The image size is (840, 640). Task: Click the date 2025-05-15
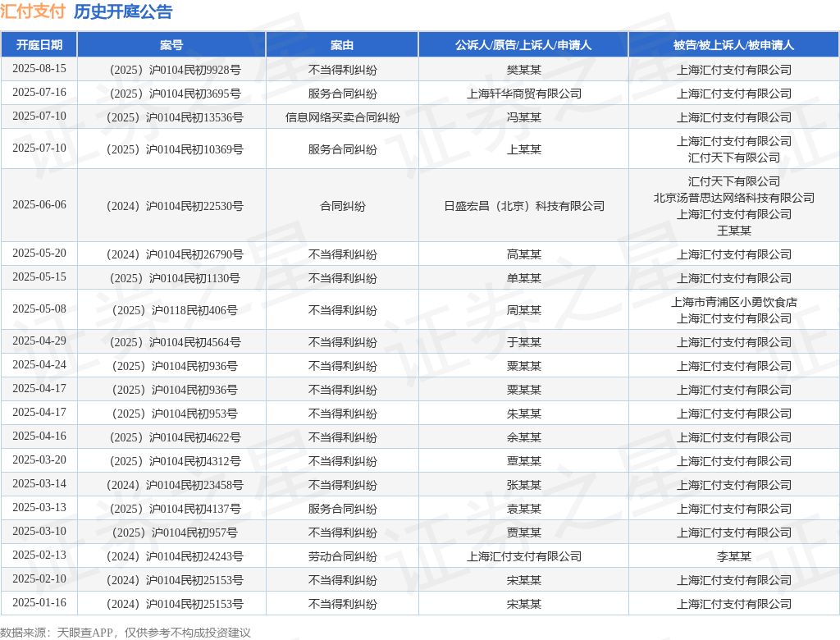point(39,277)
